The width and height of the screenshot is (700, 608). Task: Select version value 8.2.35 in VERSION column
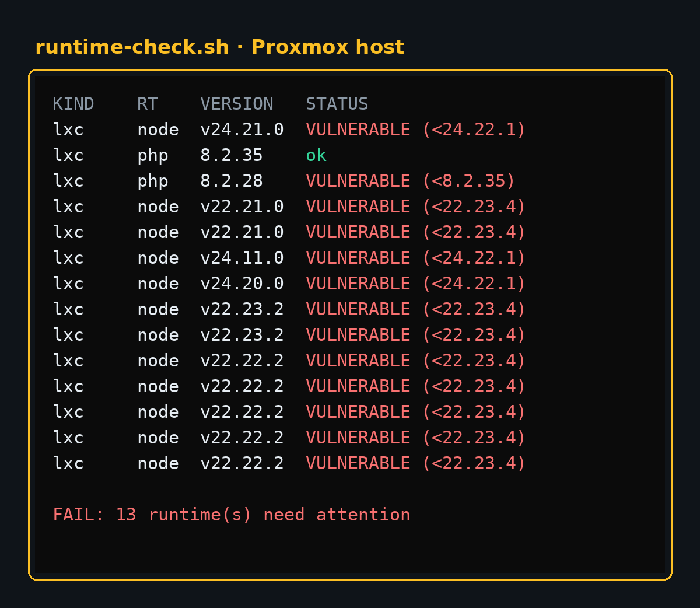coord(232,155)
